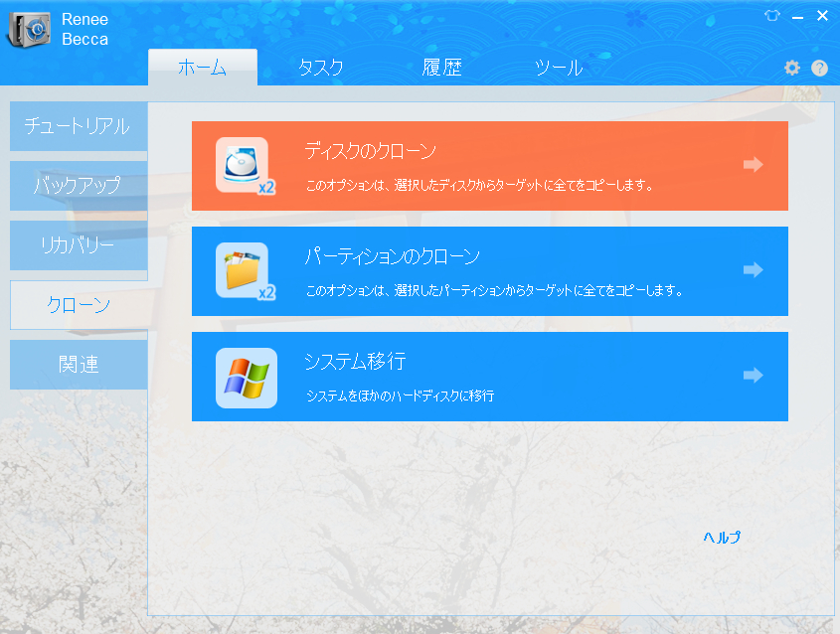Select 関連 in the sidebar

[x=79, y=365]
